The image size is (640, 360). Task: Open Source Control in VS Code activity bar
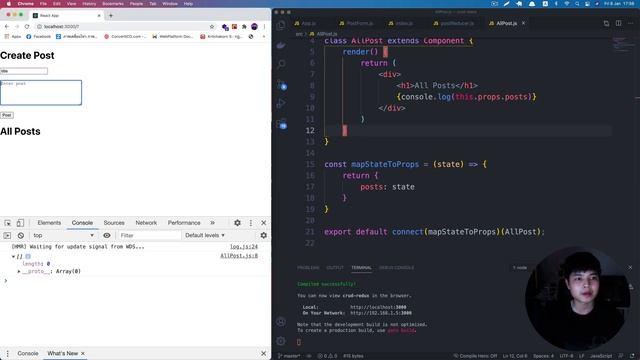click(x=281, y=84)
